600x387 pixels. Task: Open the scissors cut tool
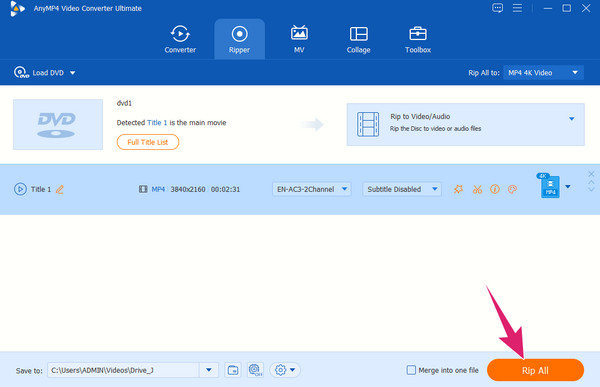click(x=477, y=189)
